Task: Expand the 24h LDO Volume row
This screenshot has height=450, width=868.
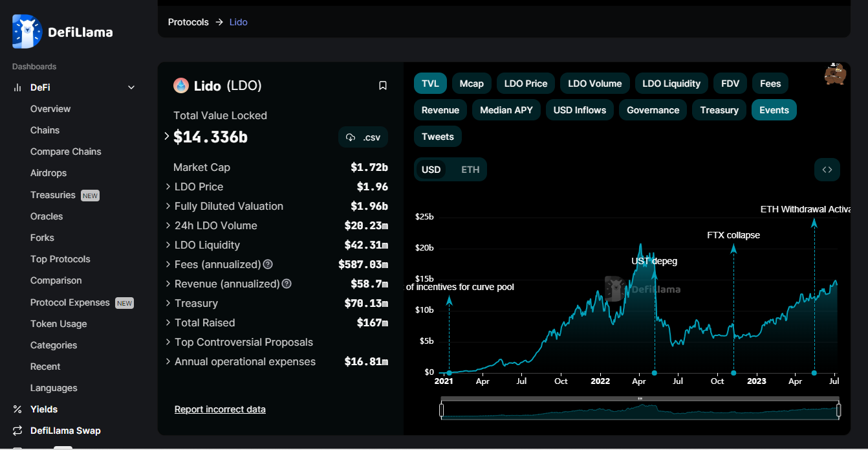Action: click(168, 225)
